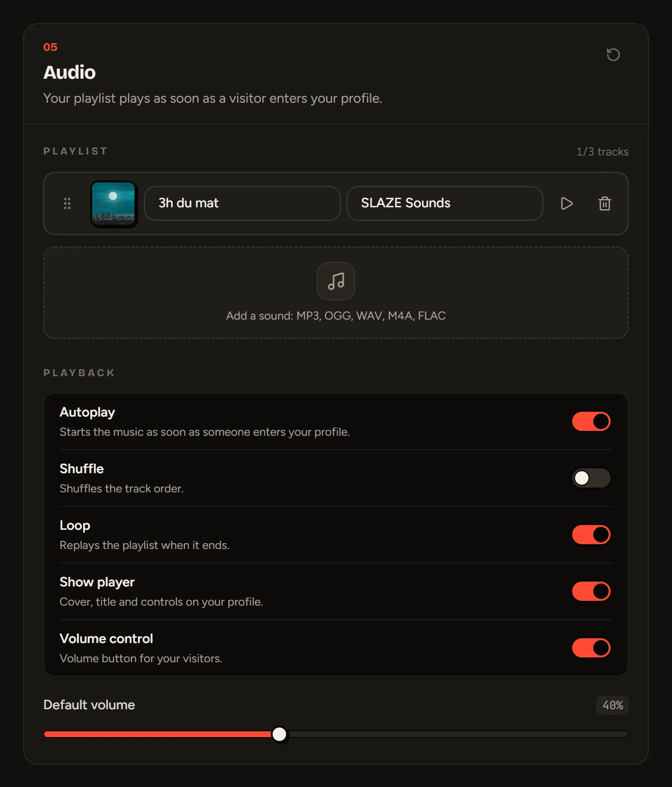Click the 'PLAYLIST' section label
Image resolution: width=672 pixels, height=787 pixels.
tap(75, 151)
